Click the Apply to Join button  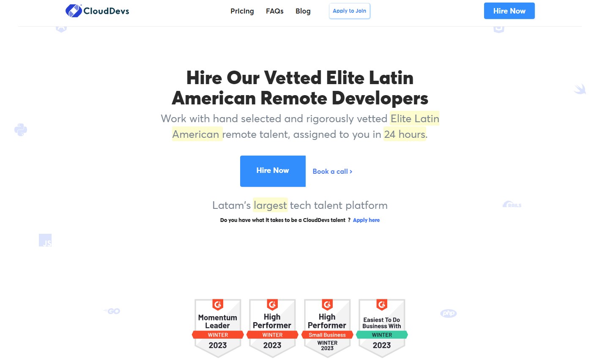[x=350, y=11]
